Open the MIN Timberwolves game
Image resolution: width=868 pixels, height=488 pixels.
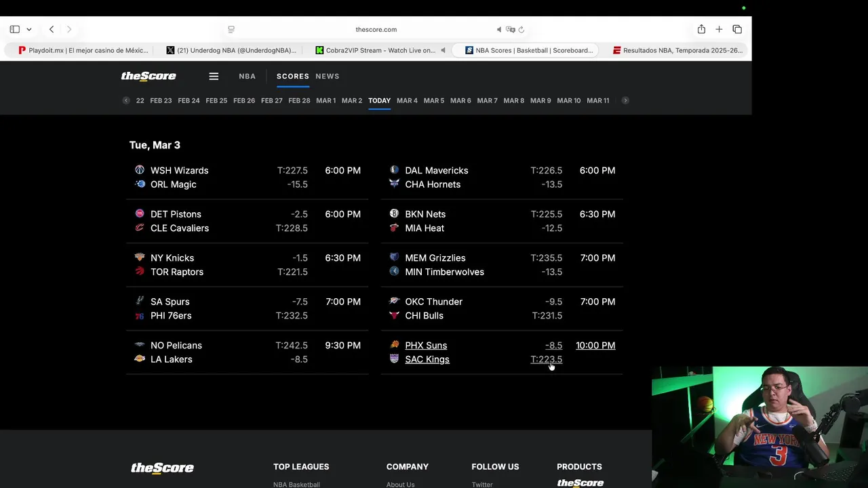(x=444, y=272)
